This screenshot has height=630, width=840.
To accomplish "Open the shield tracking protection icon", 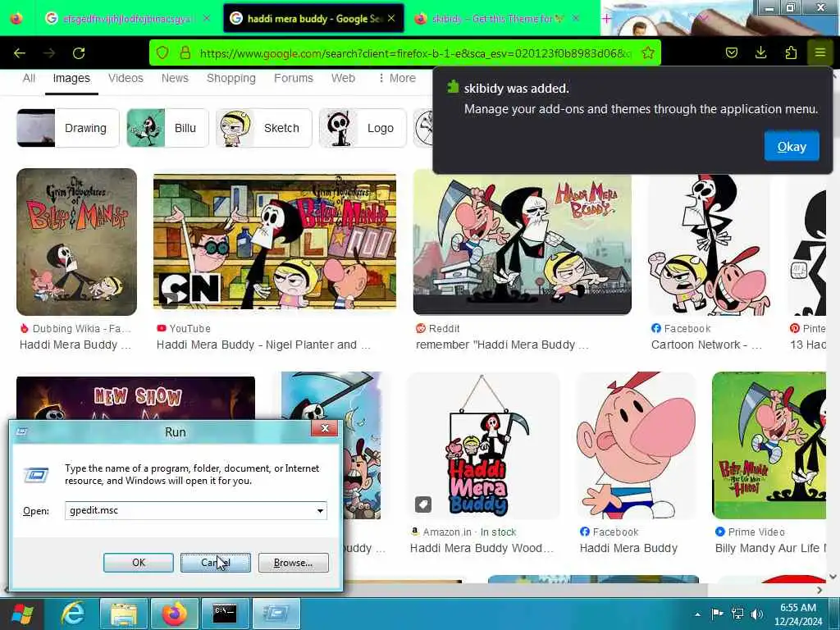I will click(x=162, y=52).
